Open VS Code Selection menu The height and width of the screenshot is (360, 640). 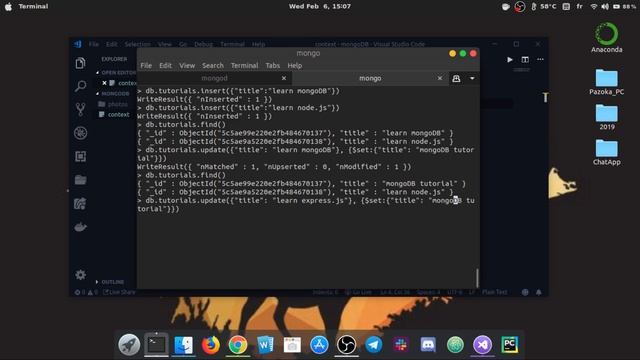138,44
